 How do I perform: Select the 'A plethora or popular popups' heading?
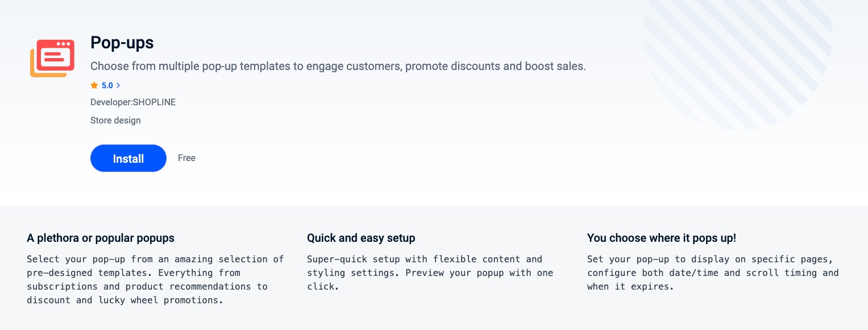(101, 238)
